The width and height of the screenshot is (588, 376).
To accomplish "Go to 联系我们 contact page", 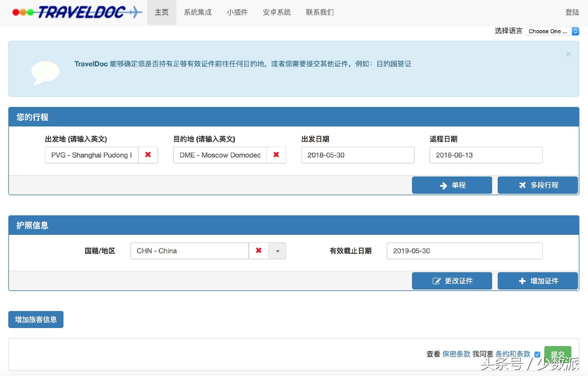I will [320, 12].
